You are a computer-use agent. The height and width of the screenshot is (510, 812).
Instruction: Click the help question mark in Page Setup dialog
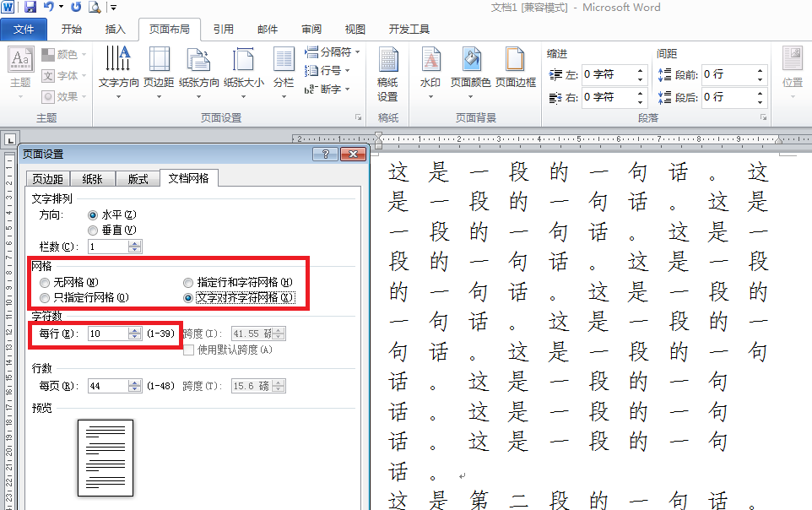click(x=326, y=154)
